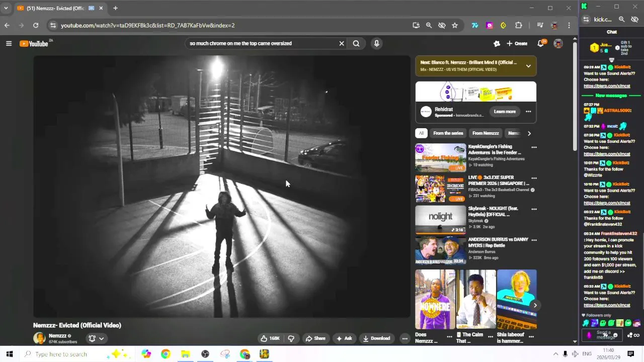Advance the Shorts carousel with next arrow
The image size is (644, 362).
click(535, 305)
